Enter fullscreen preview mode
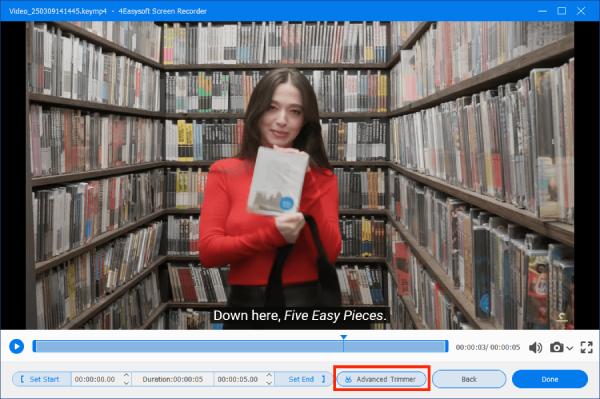 (x=586, y=347)
